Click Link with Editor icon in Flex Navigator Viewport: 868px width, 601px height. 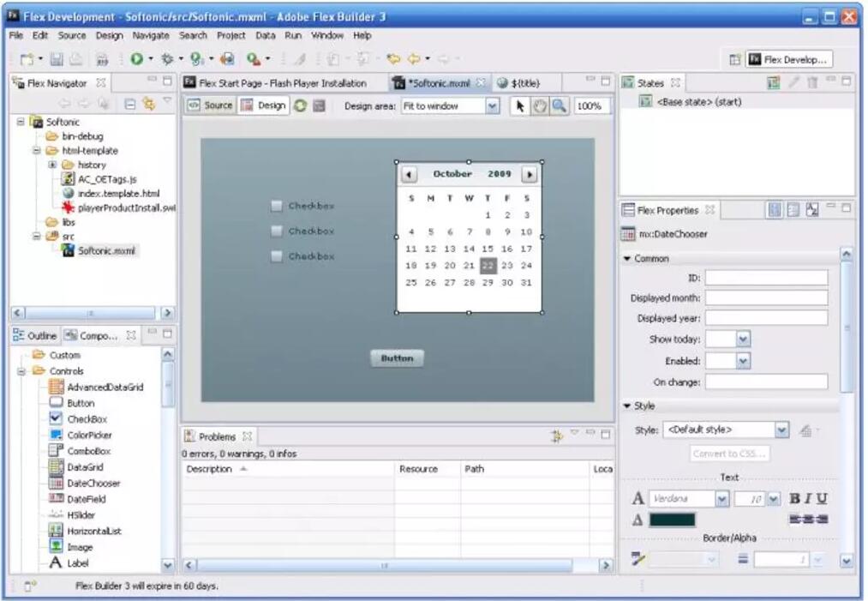coord(148,104)
